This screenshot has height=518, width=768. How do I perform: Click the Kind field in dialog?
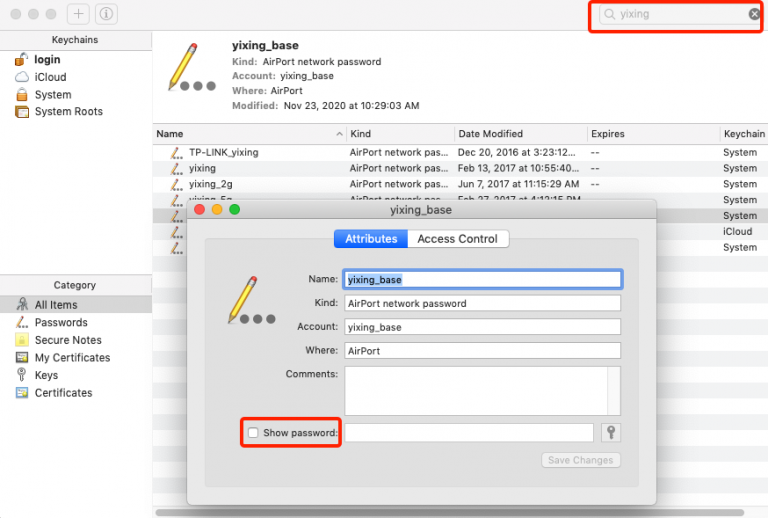tap(482, 303)
